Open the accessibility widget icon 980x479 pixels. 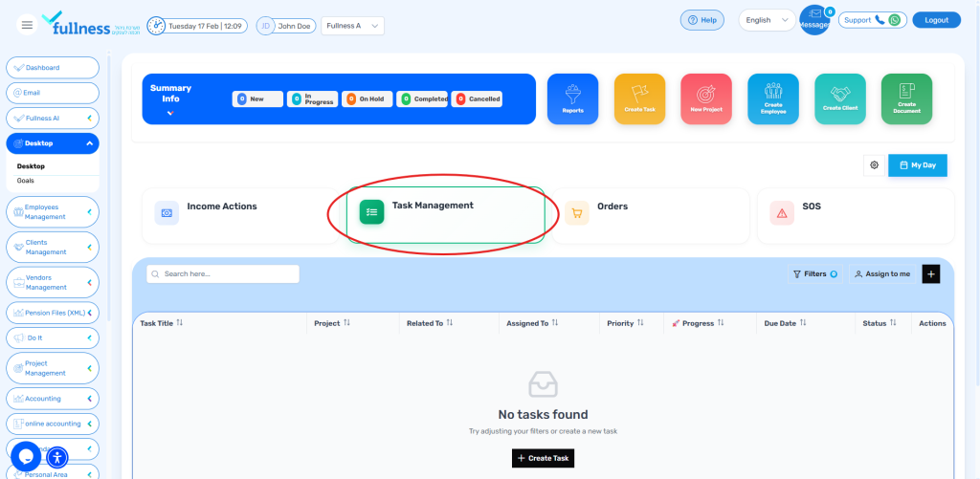tap(57, 456)
